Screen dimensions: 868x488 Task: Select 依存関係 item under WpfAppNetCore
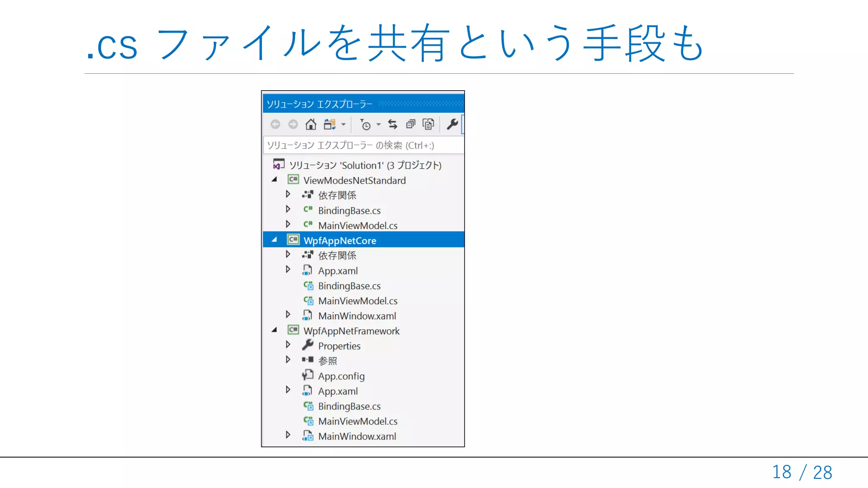337,255
